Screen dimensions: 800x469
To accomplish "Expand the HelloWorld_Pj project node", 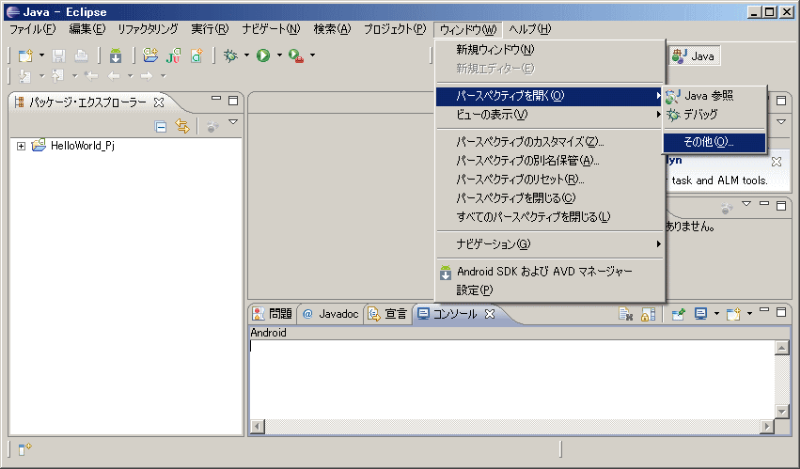I will [21, 146].
